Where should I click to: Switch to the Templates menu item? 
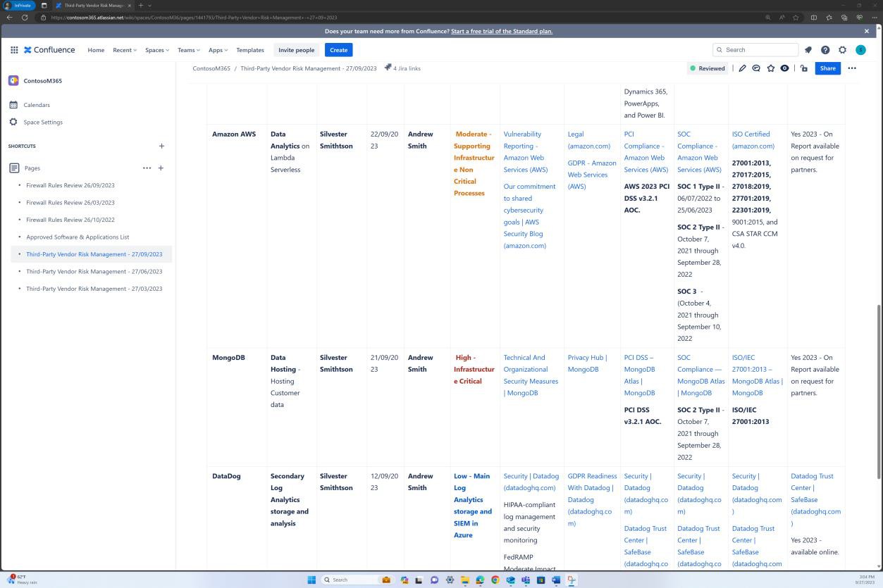click(249, 50)
